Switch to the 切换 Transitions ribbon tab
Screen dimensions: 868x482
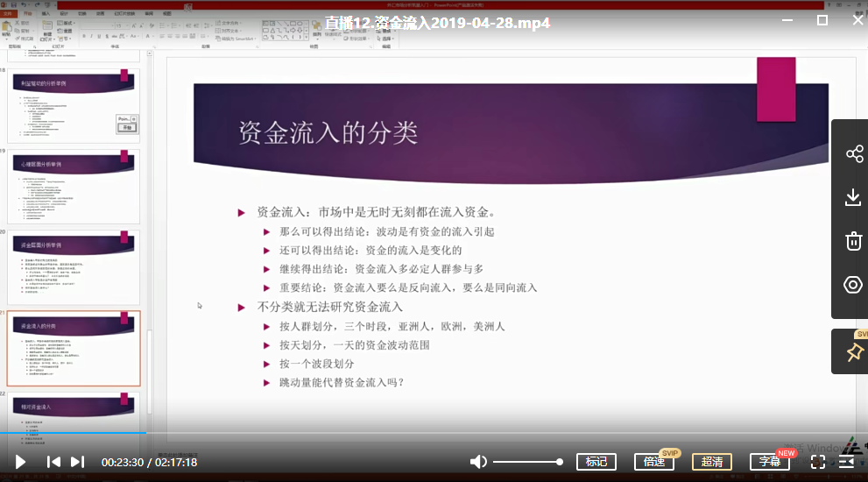pyautogui.click(x=82, y=13)
